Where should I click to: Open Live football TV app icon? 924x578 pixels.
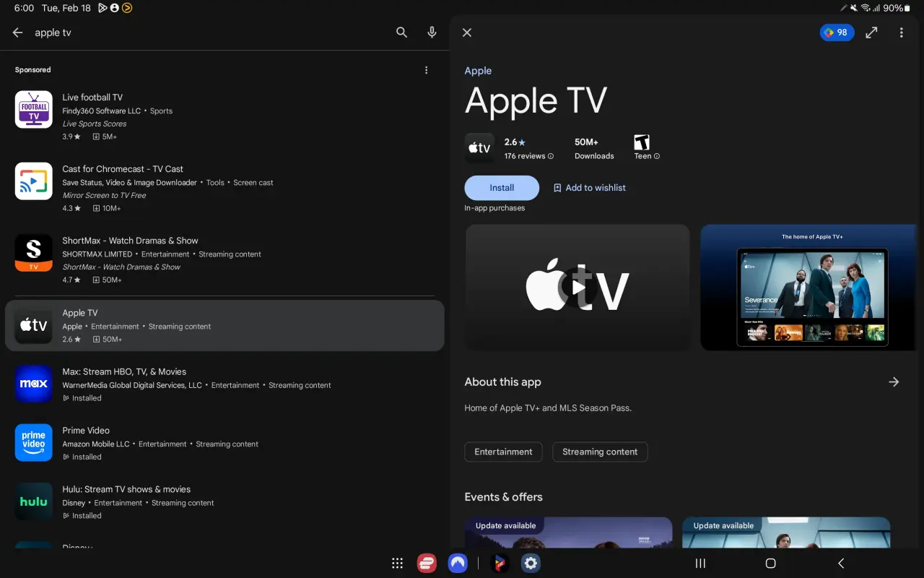[34, 110]
